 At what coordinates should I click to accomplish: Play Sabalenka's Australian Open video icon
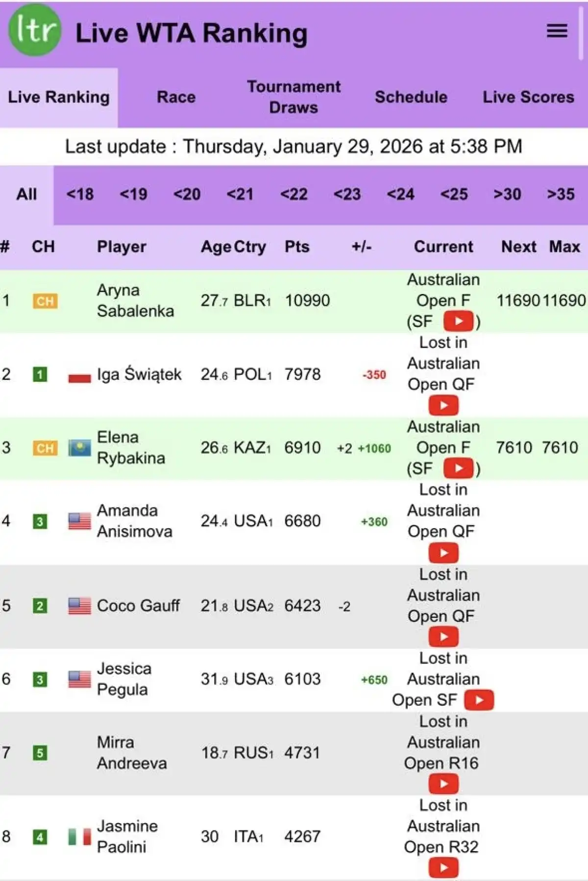pyautogui.click(x=458, y=321)
